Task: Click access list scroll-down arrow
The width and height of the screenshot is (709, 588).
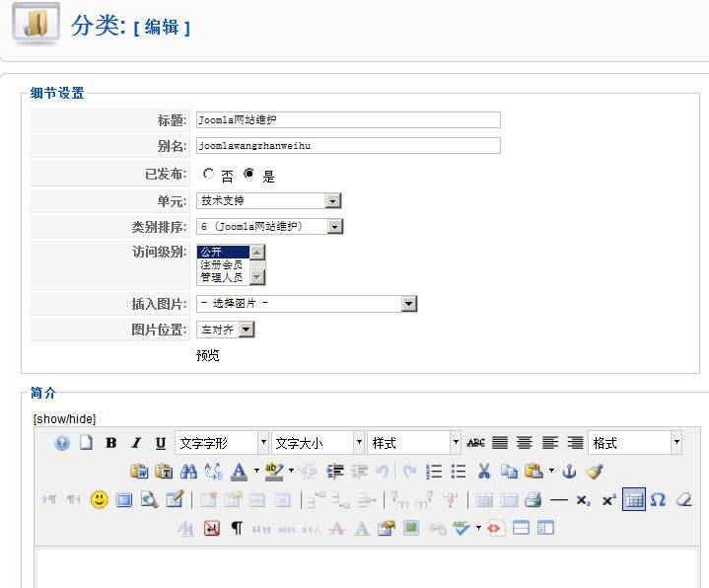Action: click(256, 277)
